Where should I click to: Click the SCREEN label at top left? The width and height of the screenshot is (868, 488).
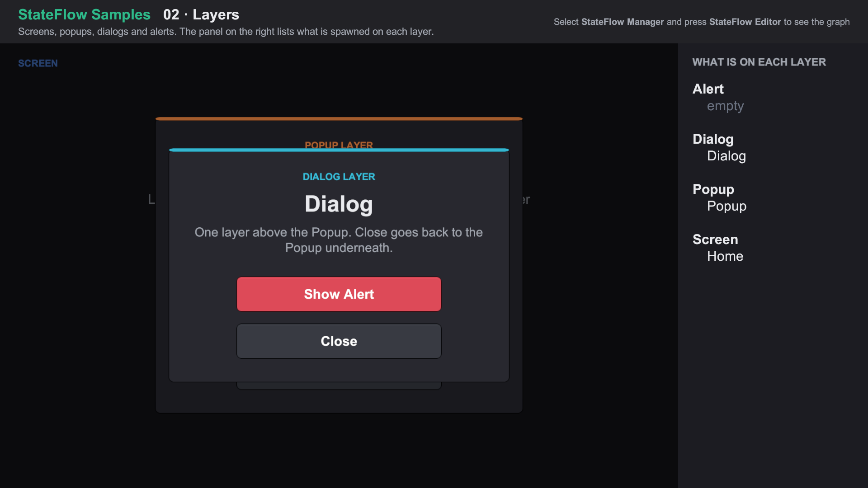tap(38, 63)
